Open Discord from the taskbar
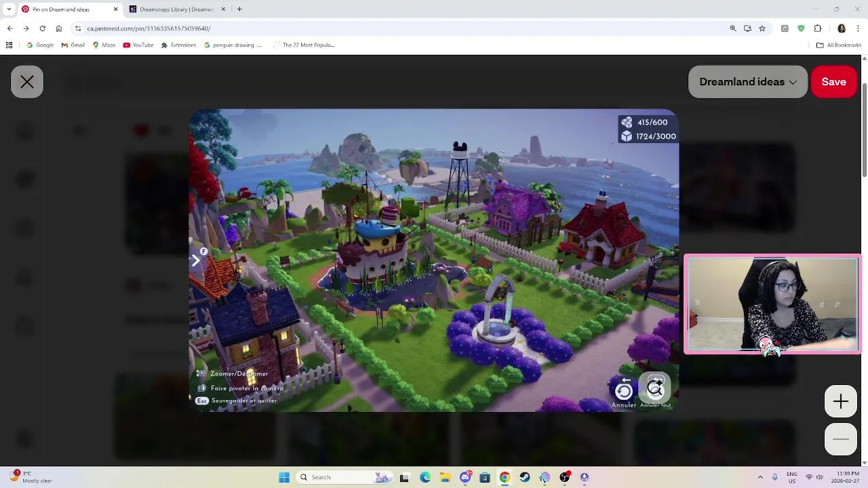Image resolution: width=868 pixels, height=488 pixels. [465, 477]
